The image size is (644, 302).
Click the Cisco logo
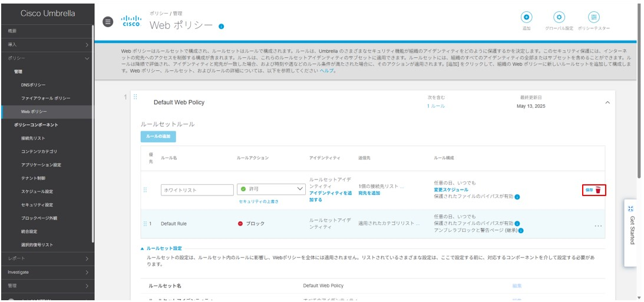pyautogui.click(x=131, y=21)
